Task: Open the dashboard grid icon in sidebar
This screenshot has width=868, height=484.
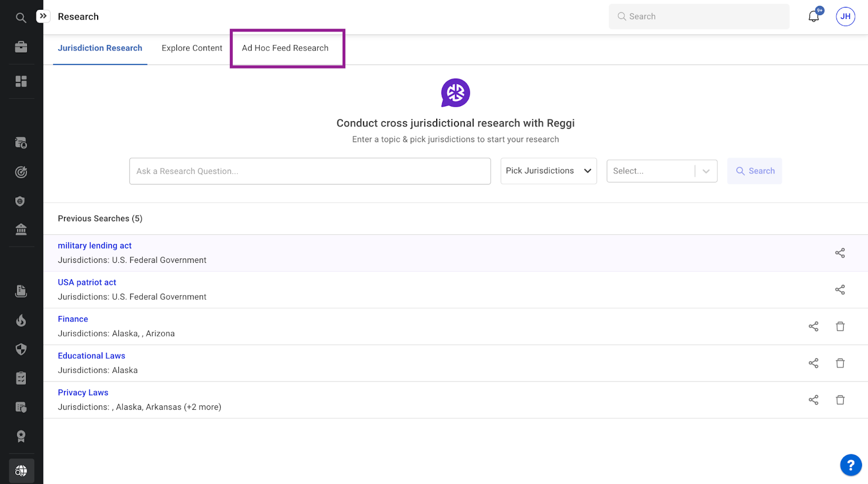Action: (21, 81)
